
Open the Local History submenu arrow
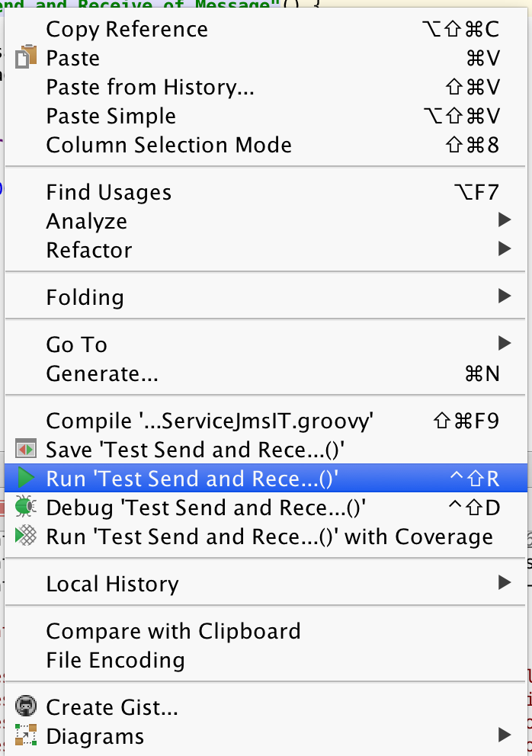click(x=504, y=582)
